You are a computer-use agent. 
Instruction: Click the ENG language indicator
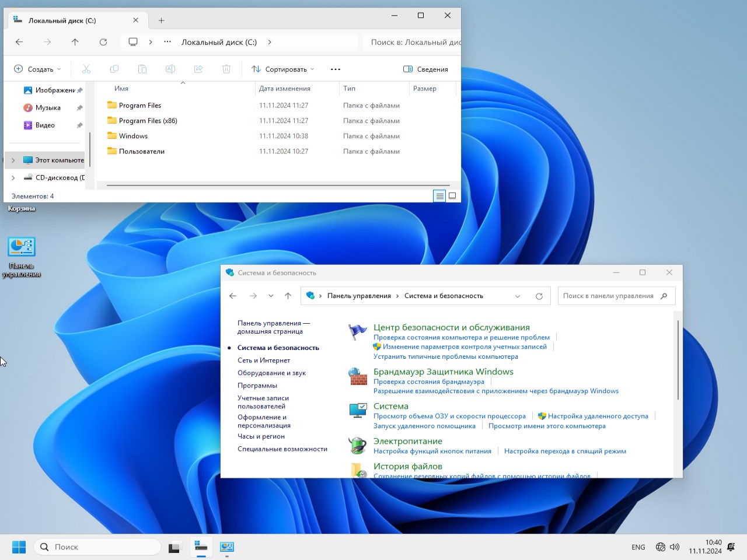tap(638, 547)
